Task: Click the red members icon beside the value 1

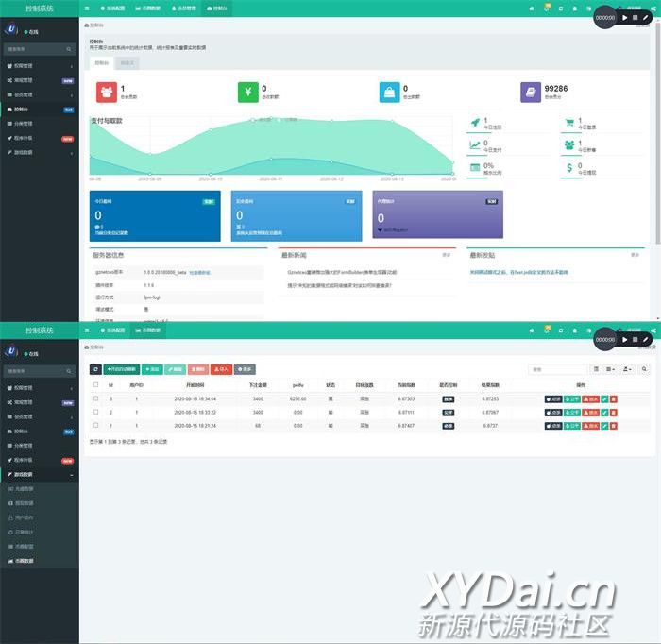Action: (x=107, y=92)
